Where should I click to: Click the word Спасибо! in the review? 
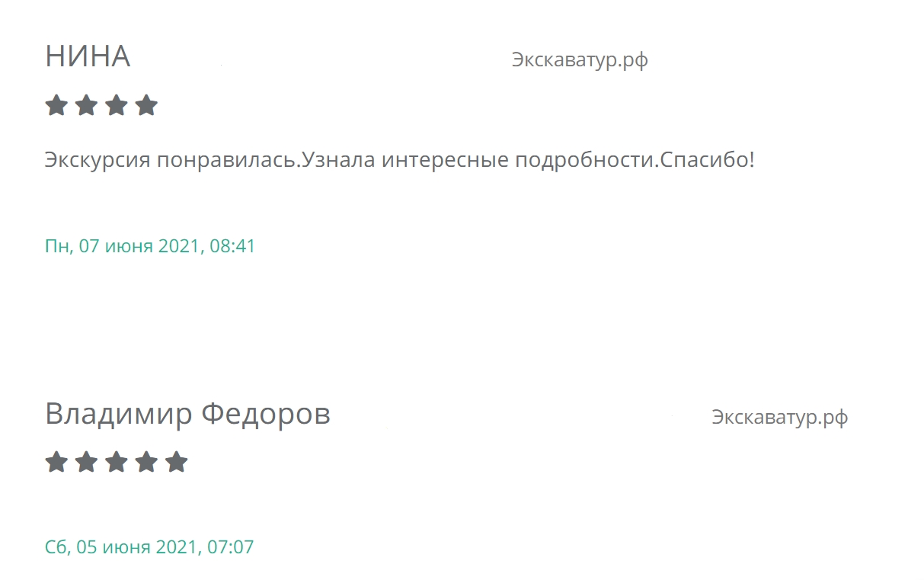point(708,161)
